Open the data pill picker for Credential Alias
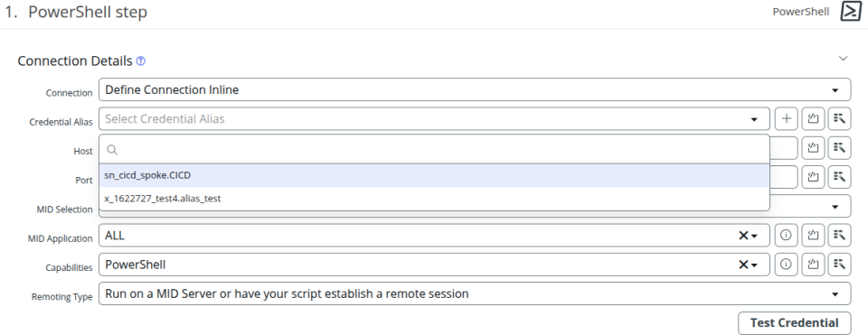This screenshot has height=335, width=868. tap(839, 119)
